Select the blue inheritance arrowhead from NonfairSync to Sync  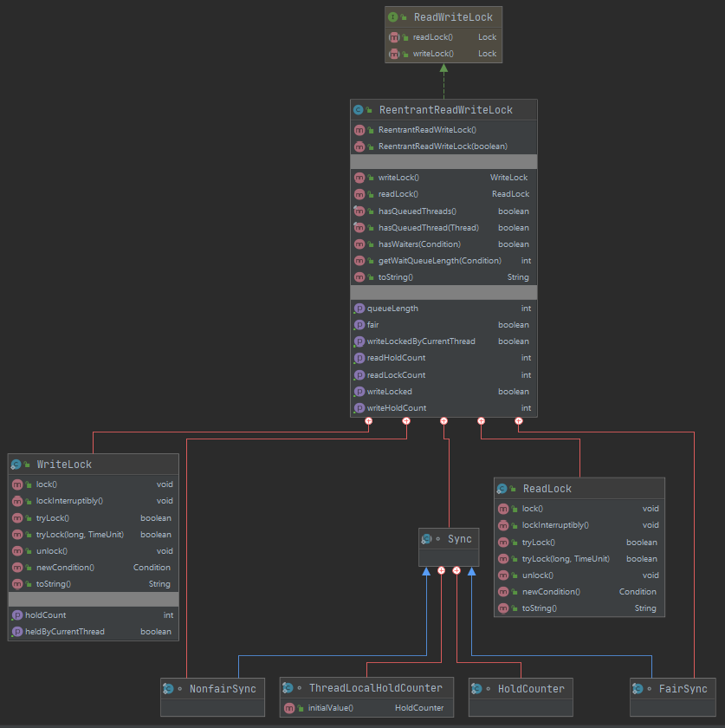pyautogui.click(x=426, y=571)
